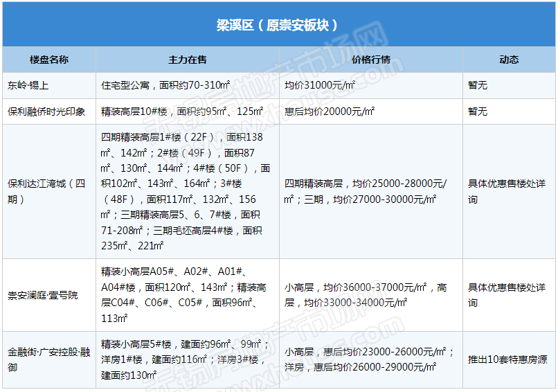Image resolution: width=558 pixels, height=392 pixels.
Task: Click the 住宅型公寓 面积约70-310㎡ cell
Action: tap(165, 86)
